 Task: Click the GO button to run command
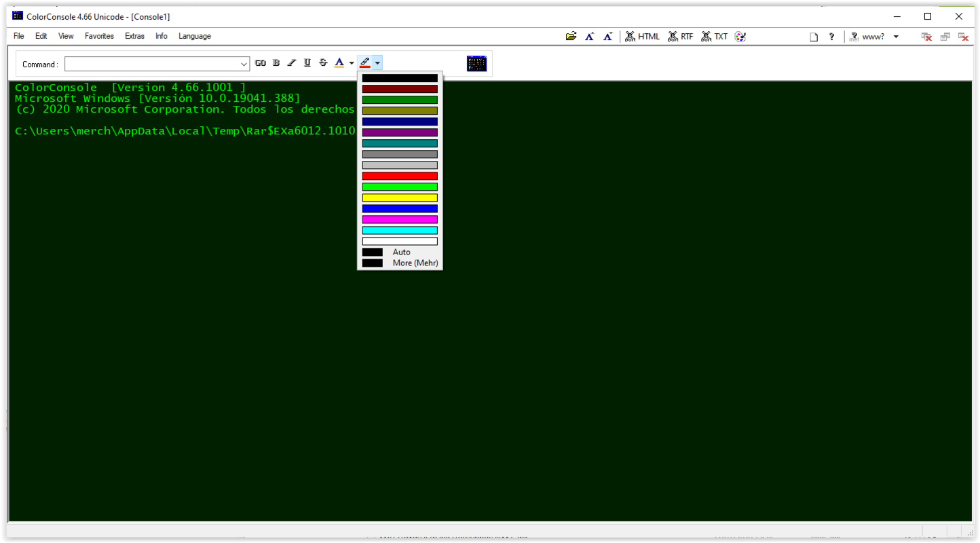[261, 63]
